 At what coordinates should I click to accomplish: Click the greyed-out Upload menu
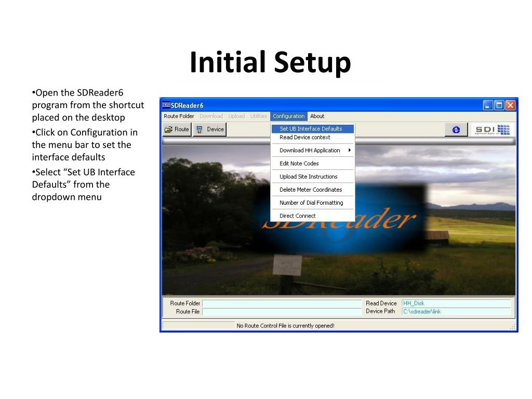coord(236,116)
